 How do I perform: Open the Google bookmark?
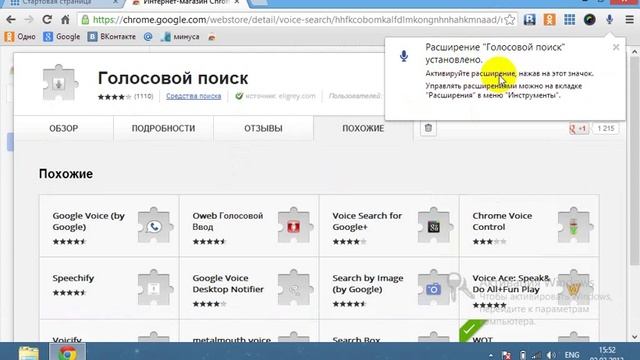click(62, 37)
